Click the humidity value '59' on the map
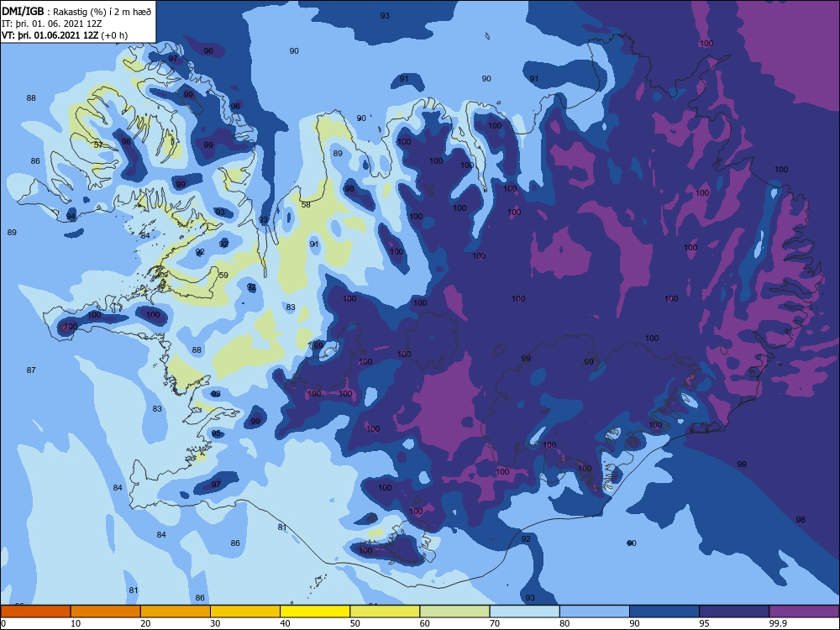 pos(223,275)
